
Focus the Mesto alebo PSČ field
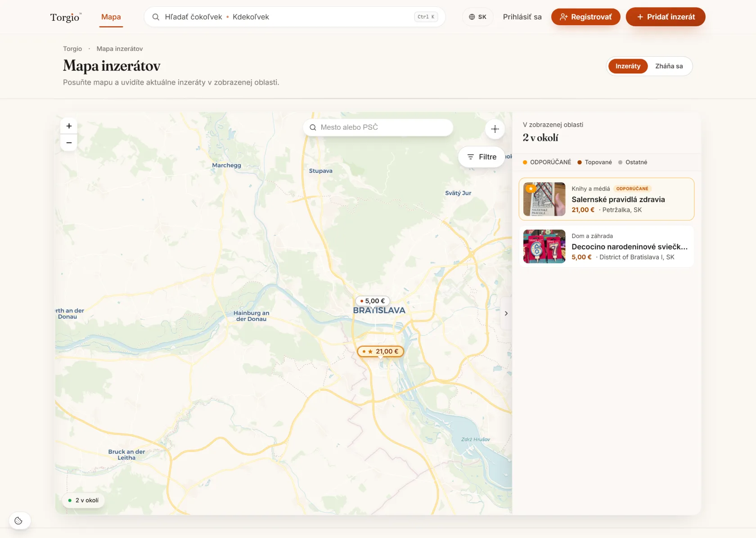(x=378, y=127)
